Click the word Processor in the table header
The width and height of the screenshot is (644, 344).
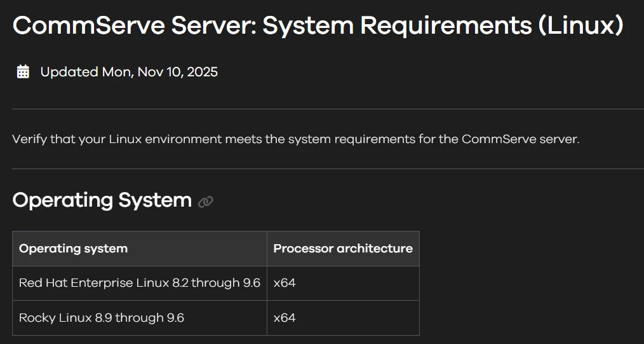[x=303, y=249]
